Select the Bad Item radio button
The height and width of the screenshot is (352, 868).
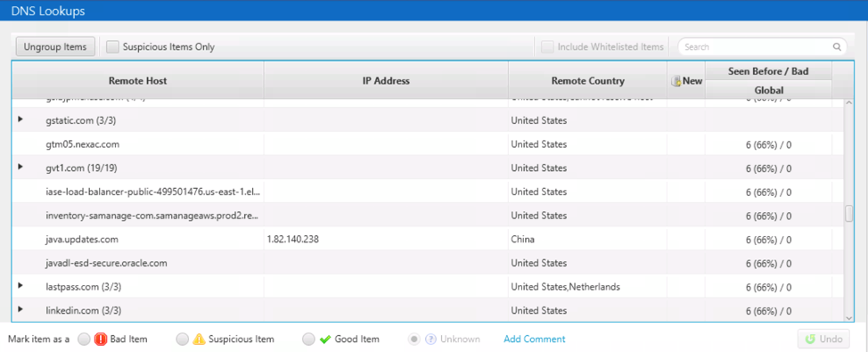84,340
